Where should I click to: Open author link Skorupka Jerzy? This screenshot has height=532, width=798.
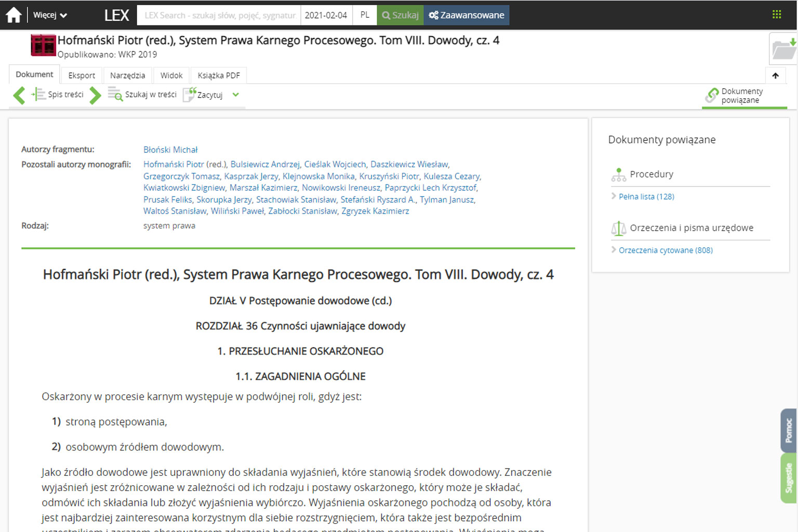point(224,199)
